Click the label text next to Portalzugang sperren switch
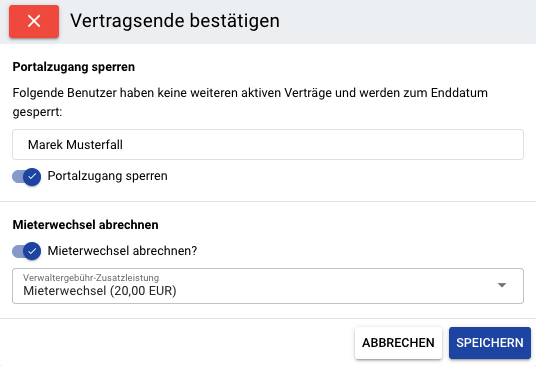The width and height of the screenshot is (536, 366). click(x=107, y=176)
